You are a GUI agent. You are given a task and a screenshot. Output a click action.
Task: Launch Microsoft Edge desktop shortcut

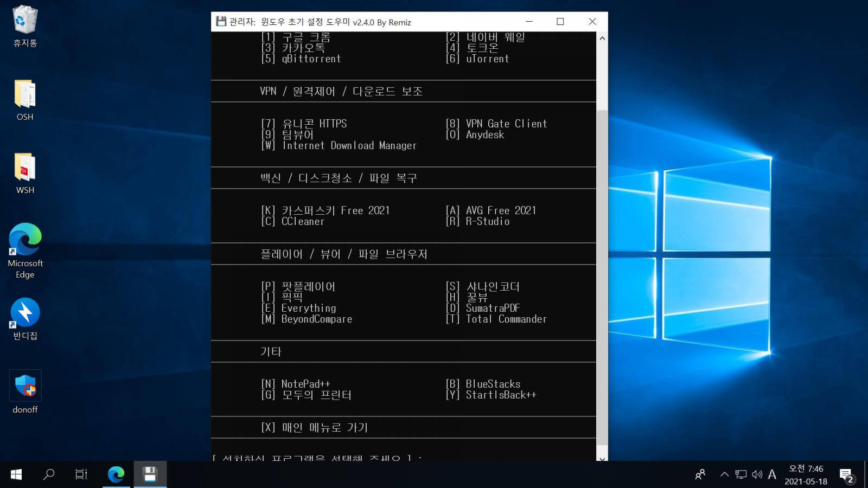[x=25, y=251]
